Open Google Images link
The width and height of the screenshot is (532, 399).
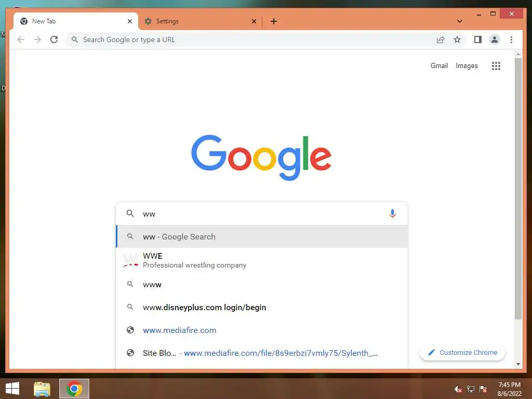click(x=467, y=66)
